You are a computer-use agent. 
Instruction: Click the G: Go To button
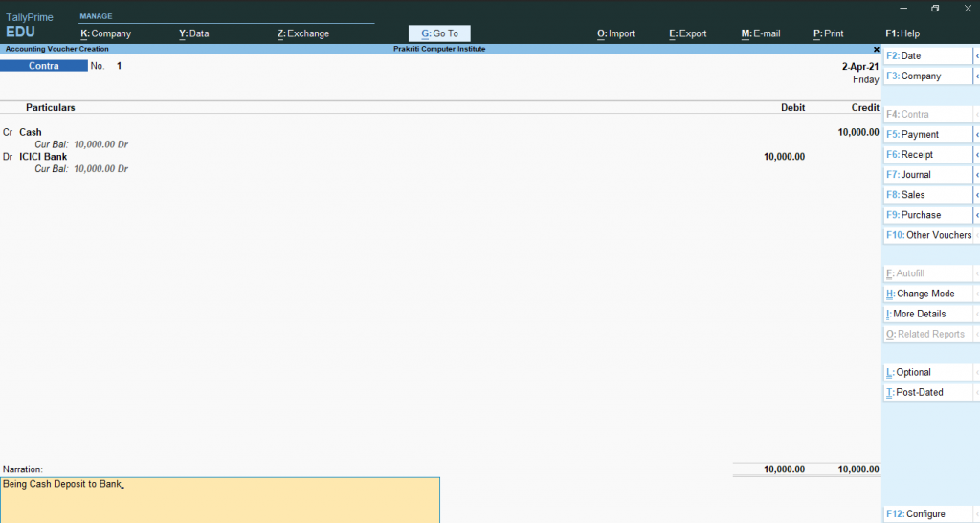439,33
